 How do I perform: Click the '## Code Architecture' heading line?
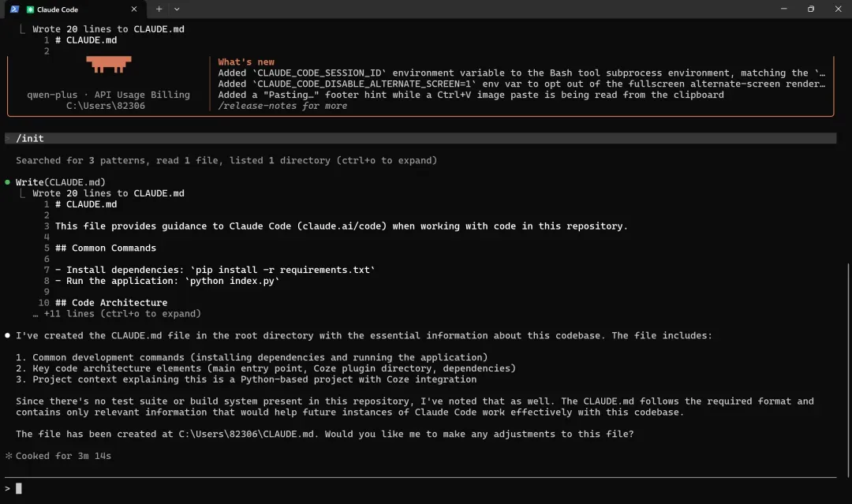111,303
